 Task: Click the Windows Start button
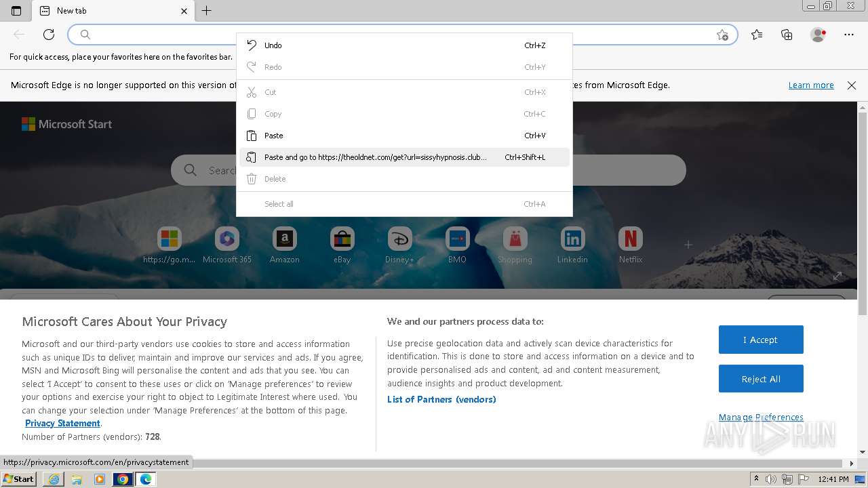click(x=19, y=479)
